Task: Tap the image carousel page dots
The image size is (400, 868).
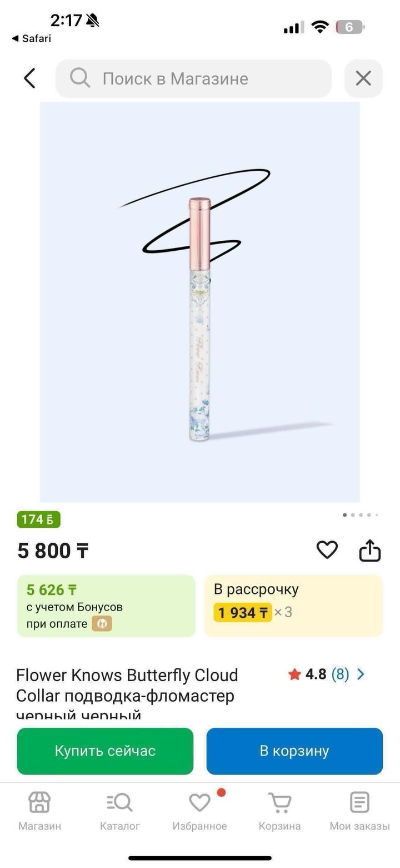Action: (x=361, y=515)
